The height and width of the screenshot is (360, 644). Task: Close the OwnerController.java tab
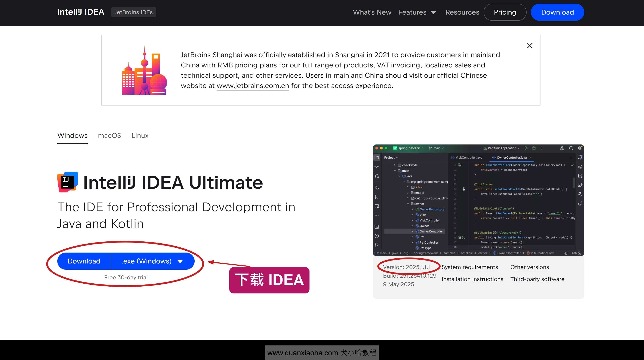coord(530,157)
